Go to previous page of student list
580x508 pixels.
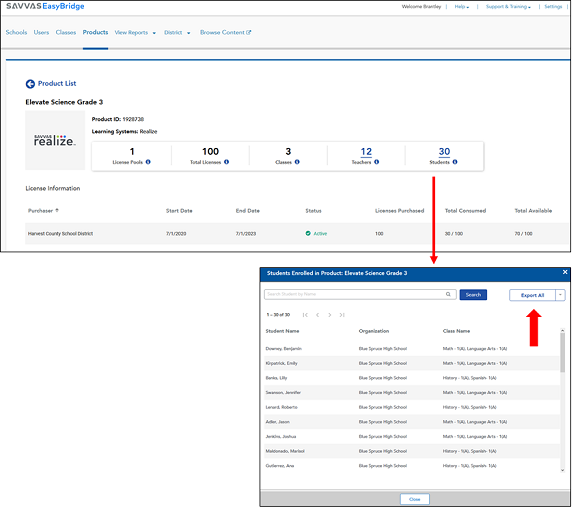[317, 315]
